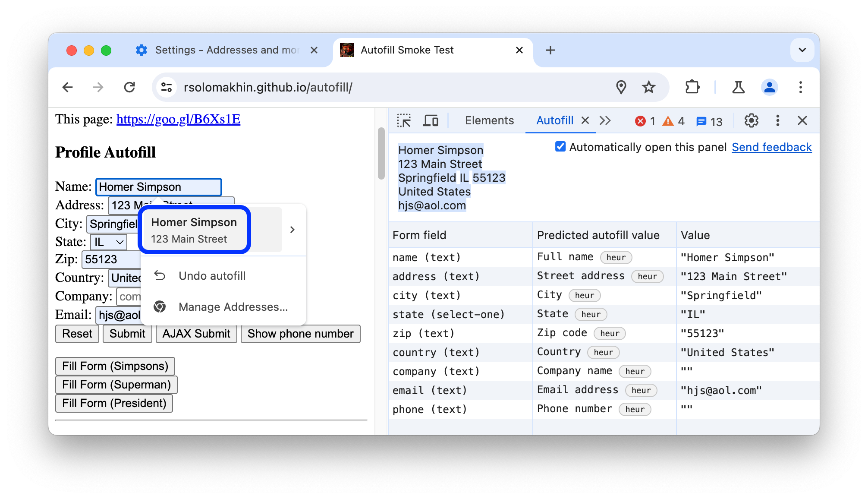Click the Name text input field
868x499 pixels.
pos(159,187)
